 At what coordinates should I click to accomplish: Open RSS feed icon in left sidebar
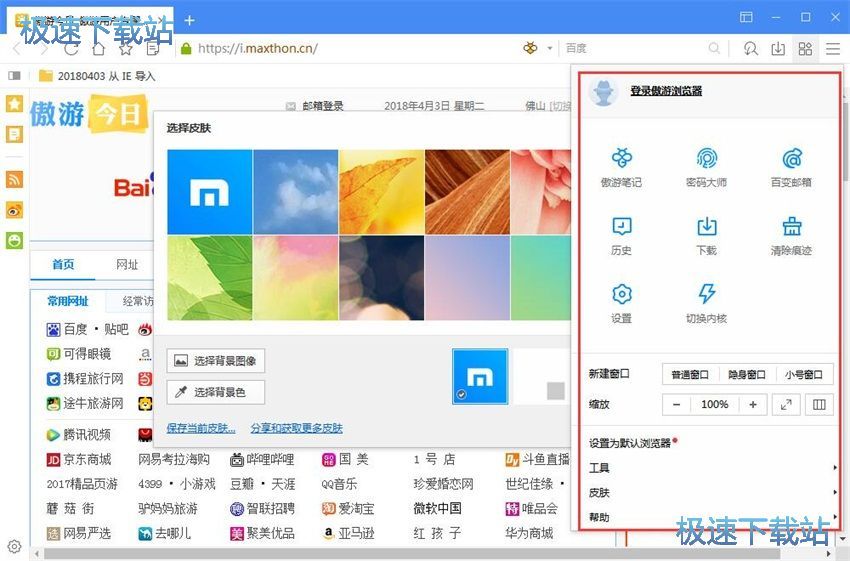[x=15, y=179]
